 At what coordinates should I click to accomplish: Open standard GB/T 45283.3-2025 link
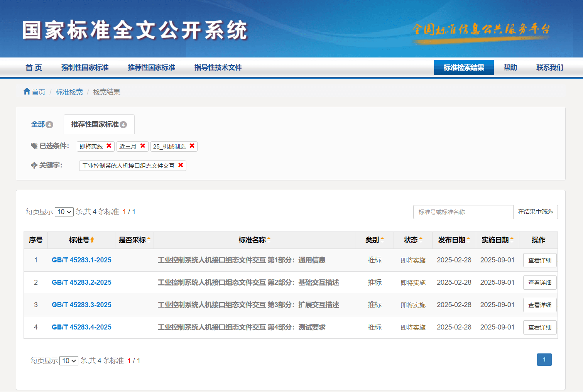click(81, 305)
